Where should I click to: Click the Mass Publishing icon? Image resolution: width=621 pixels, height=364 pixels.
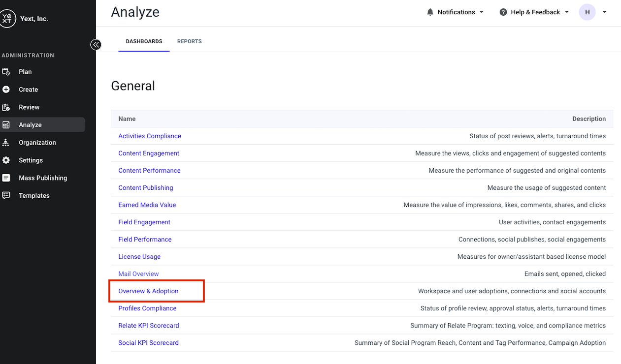point(6,178)
